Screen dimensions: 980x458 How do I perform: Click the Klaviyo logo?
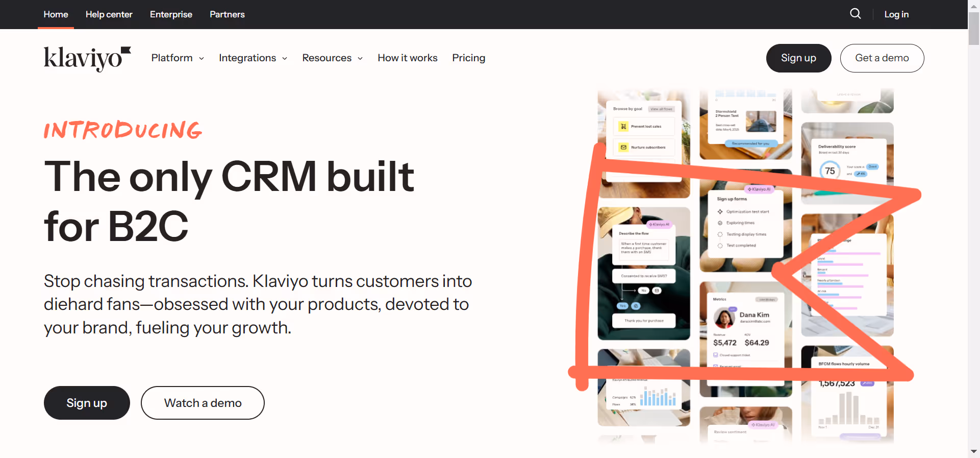[87, 59]
